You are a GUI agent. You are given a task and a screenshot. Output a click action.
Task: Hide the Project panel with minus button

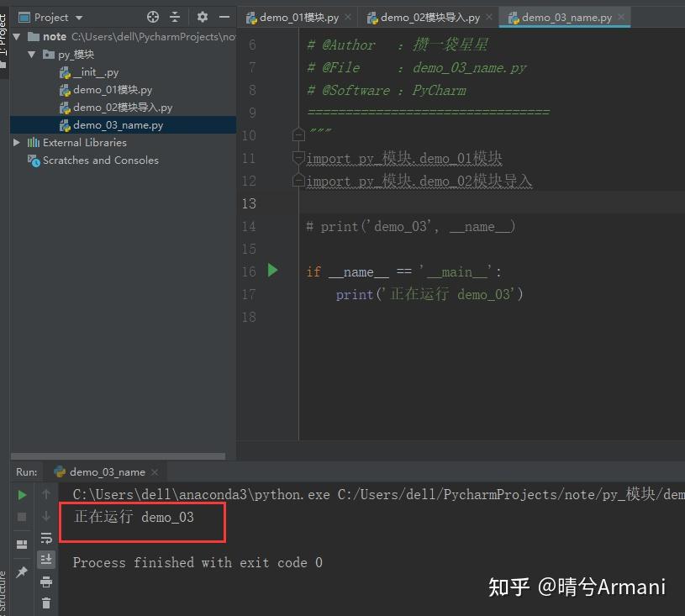click(224, 17)
